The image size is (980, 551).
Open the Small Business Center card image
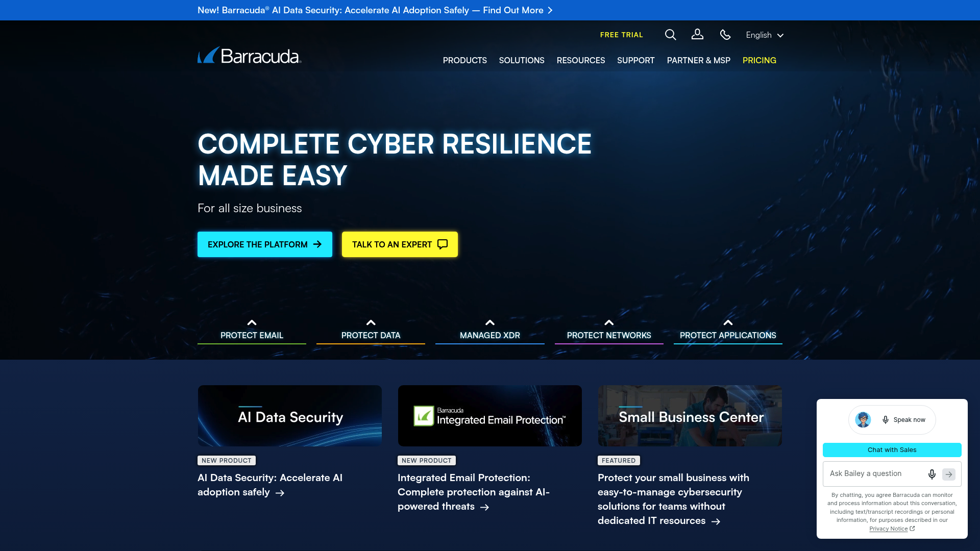[690, 416]
